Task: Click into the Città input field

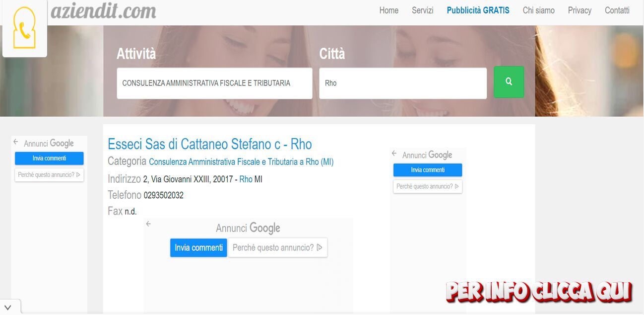Action: click(402, 83)
